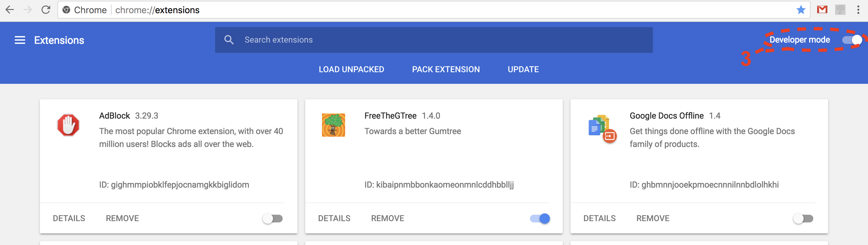The width and height of the screenshot is (868, 245).
Task: Enable Google Docs Offline toggle
Action: (803, 219)
